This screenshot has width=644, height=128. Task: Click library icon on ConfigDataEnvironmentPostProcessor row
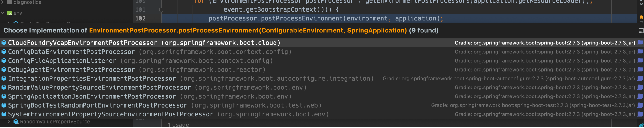point(640,52)
